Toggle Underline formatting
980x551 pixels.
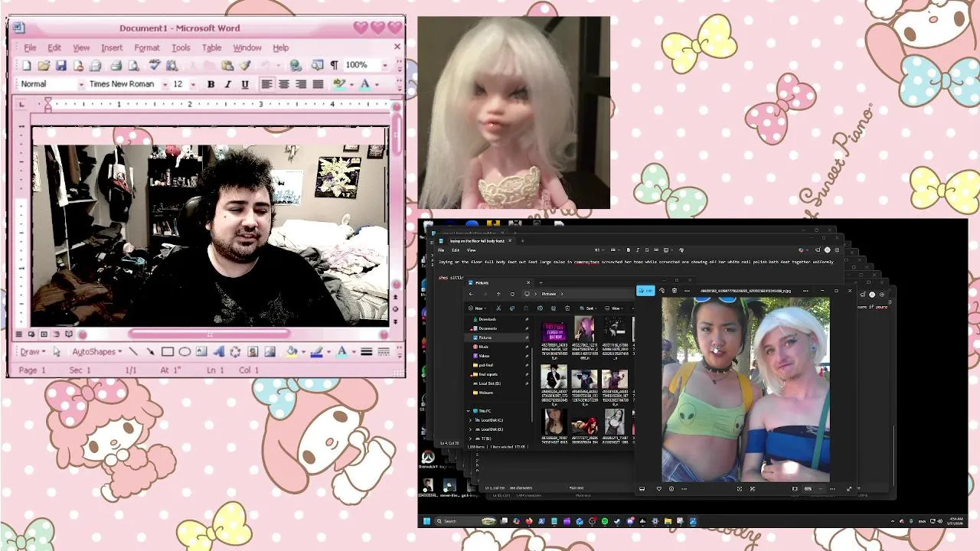point(245,84)
